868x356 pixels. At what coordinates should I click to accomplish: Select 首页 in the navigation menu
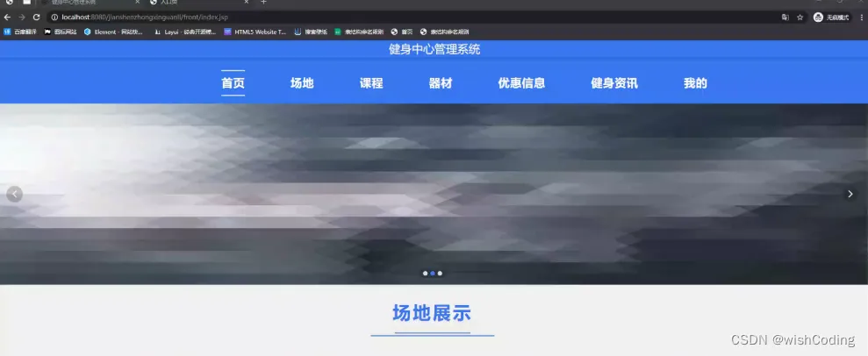(x=233, y=83)
